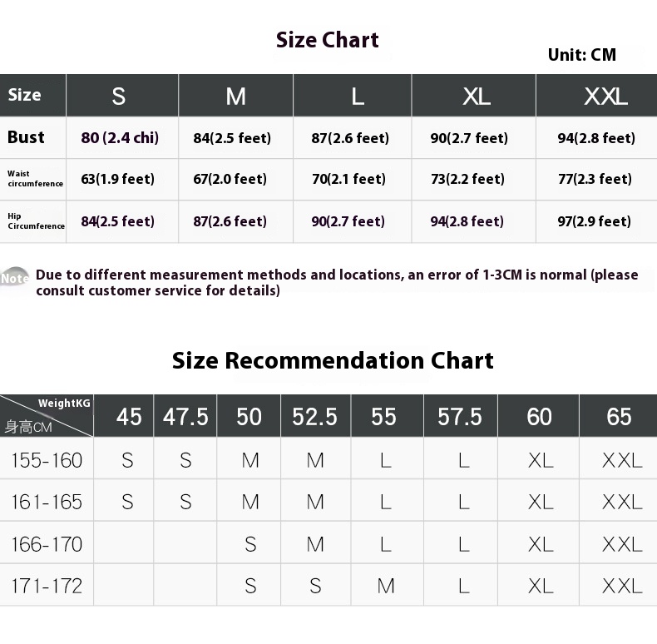Click the 155-160 height row label
The height and width of the screenshot is (644, 657).
47,459
